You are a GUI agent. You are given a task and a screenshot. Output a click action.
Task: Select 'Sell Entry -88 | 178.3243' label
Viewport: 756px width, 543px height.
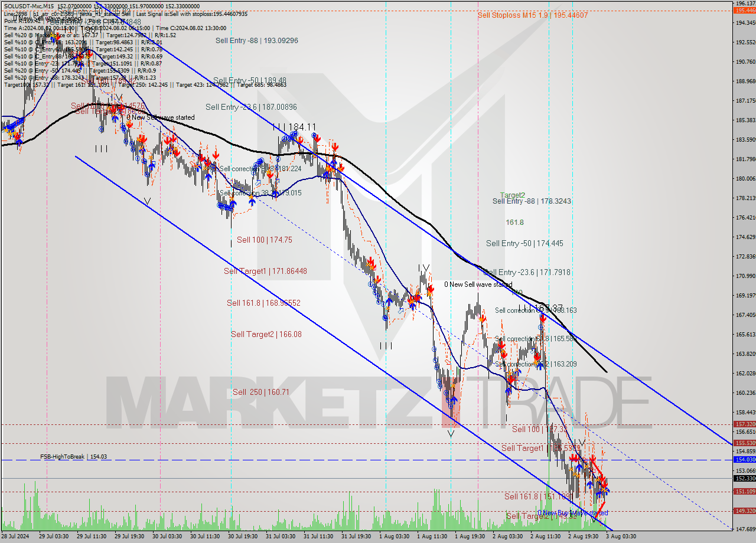pyautogui.click(x=532, y=201)
